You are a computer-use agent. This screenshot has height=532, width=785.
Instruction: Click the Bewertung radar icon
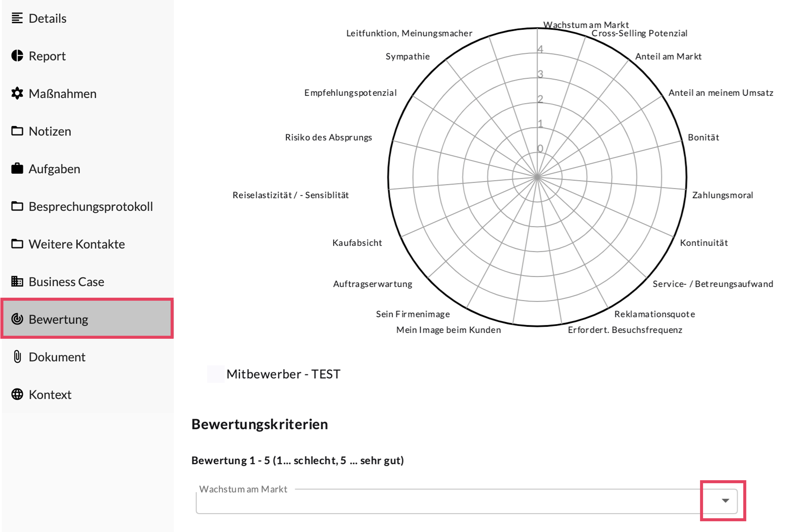click(x=17, y=319)
